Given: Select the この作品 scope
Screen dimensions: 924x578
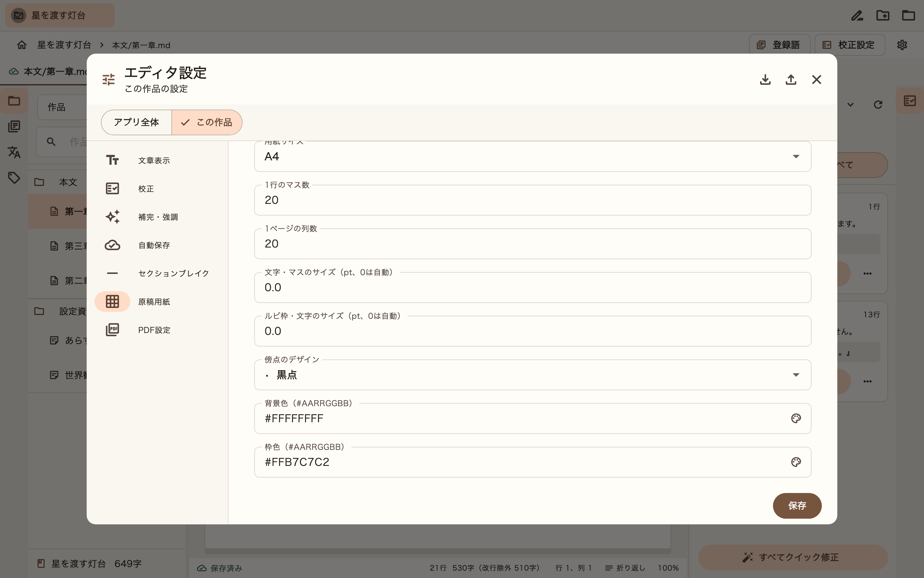Looking at the screenshot, I should [207, 122].
